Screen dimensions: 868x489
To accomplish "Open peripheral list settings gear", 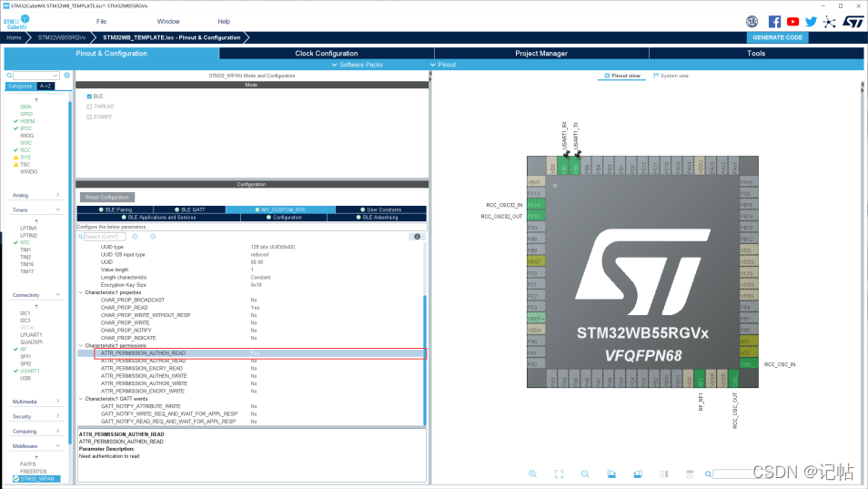I will (x=67, y=76).
